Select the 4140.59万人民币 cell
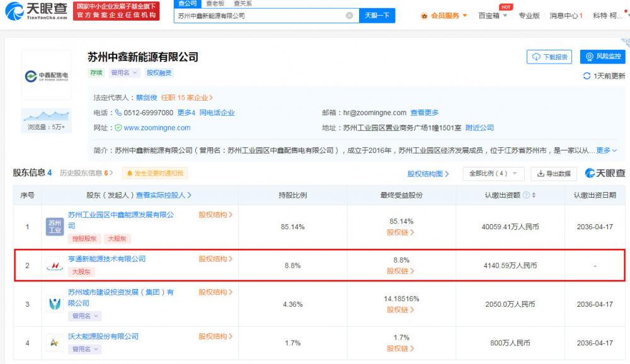The width and height of the screenshot is (630, 364). (510, 266)
